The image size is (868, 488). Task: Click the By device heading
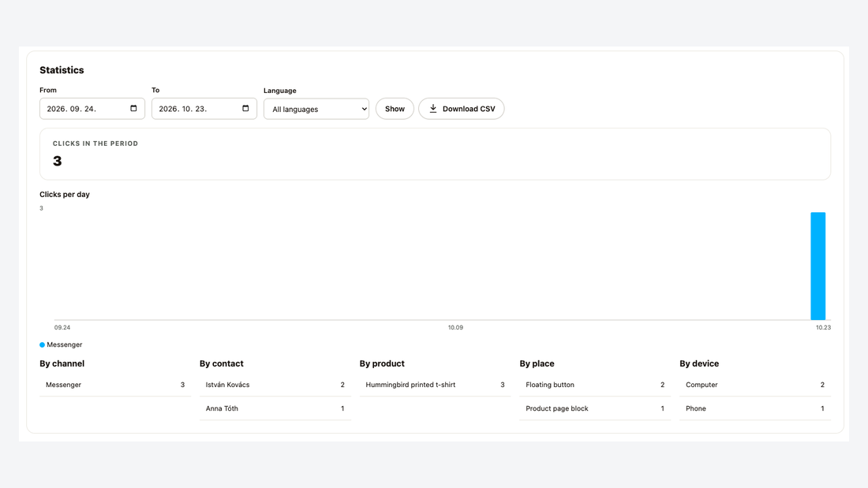click(699, 363)
